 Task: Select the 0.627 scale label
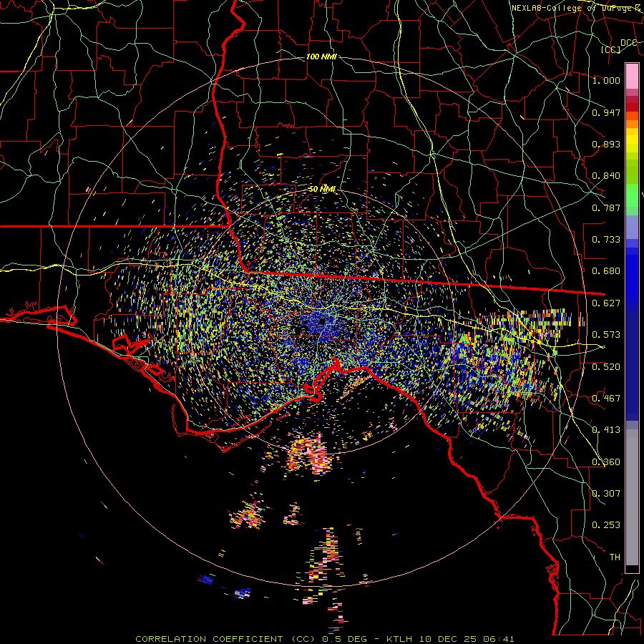tap(606, 303)
